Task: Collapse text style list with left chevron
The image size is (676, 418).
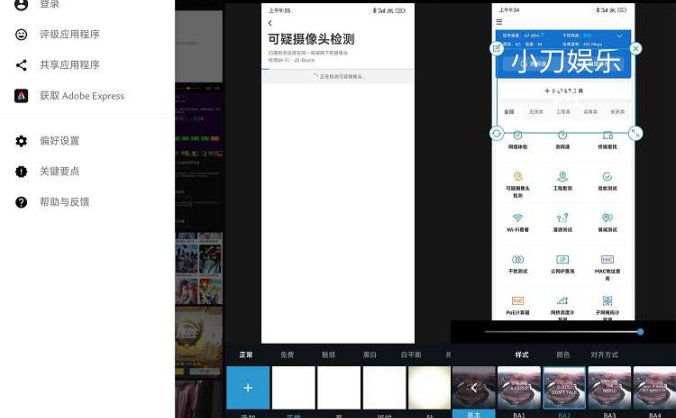Action: click(473, 388)
